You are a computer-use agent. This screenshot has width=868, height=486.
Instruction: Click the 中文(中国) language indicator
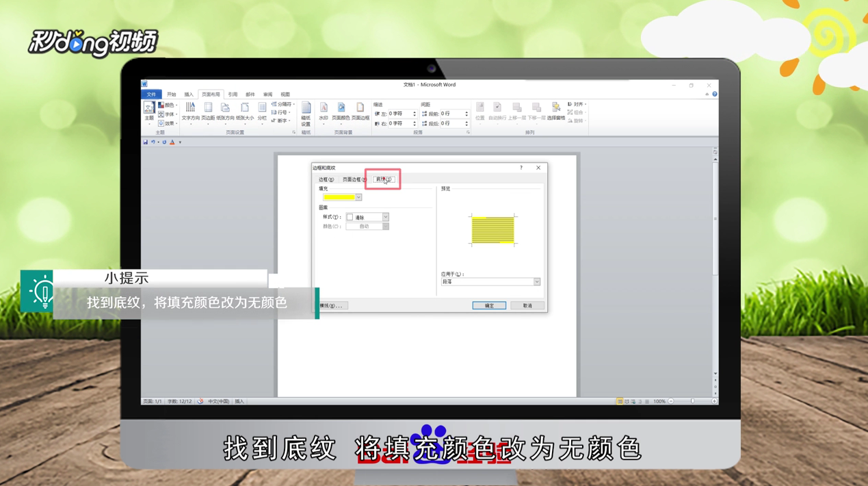pyautogui.click(x=219, y=401)
